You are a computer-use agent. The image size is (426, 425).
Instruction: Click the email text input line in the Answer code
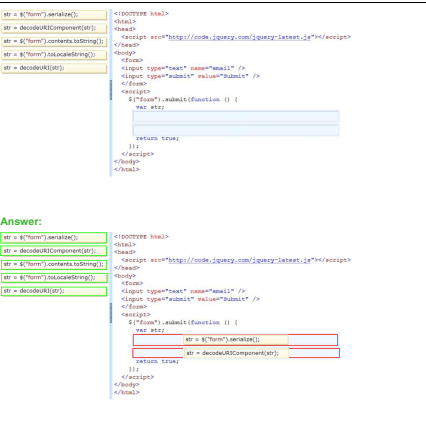(183, 291)
